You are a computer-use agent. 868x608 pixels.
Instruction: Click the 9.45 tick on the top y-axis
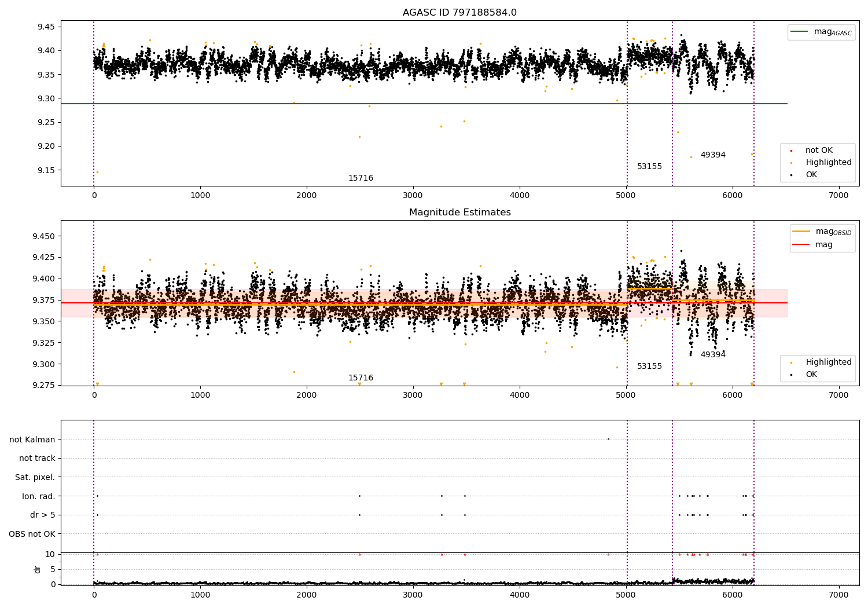pos(46,27)
